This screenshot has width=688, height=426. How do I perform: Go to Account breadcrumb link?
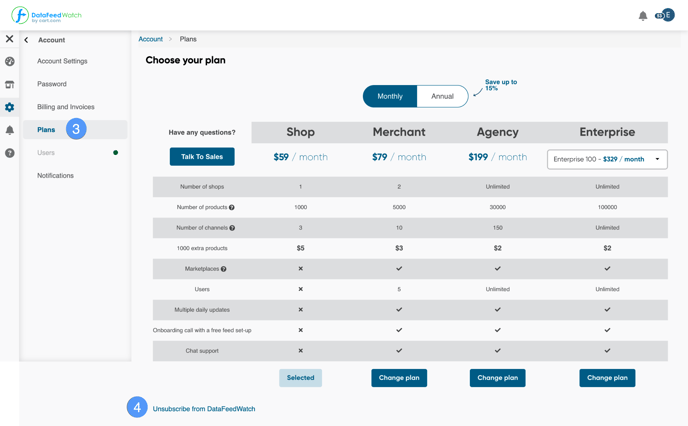coord(150,39)
